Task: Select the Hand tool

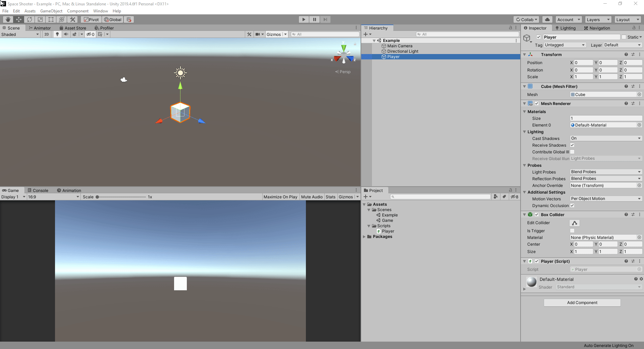Action: click(8, 19)
